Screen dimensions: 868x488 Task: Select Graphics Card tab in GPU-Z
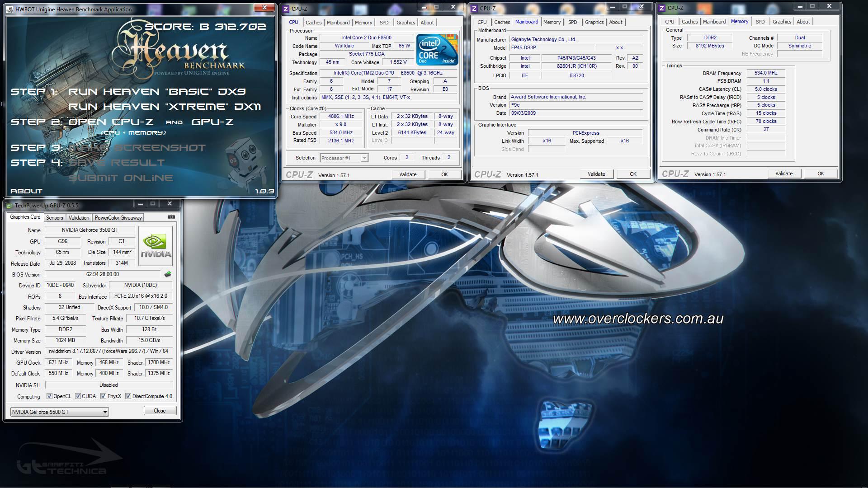click(25, 217)
